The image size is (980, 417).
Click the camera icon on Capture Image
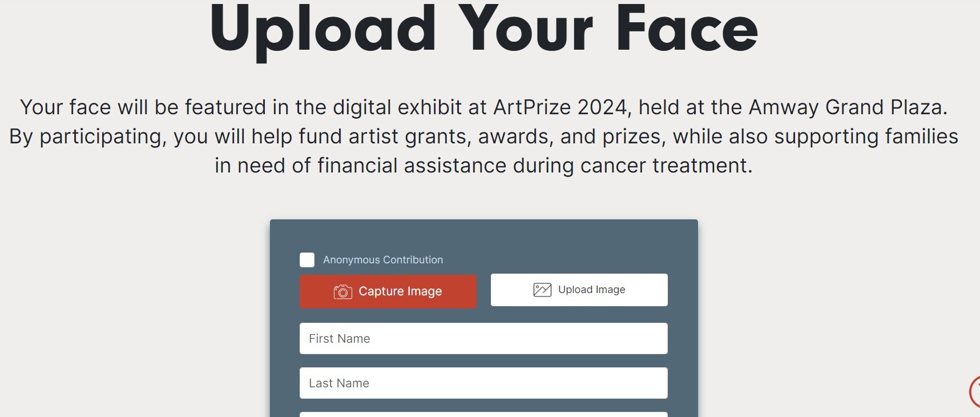coord(342,292)
